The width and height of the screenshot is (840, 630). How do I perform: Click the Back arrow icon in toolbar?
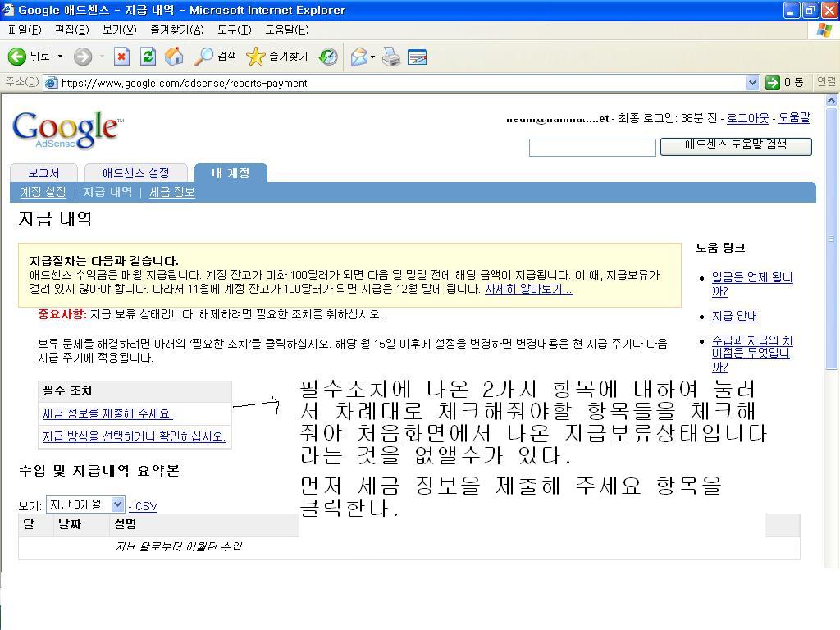16,57
